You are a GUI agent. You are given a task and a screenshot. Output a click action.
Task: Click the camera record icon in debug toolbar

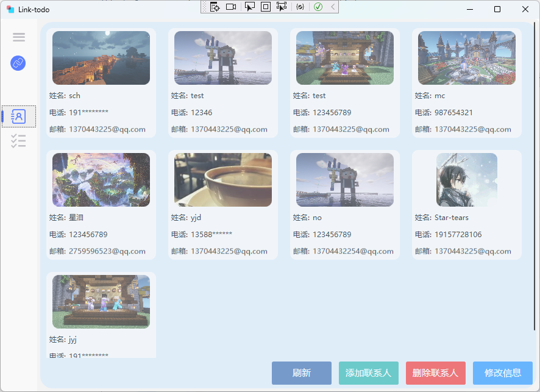click(231, 7)
